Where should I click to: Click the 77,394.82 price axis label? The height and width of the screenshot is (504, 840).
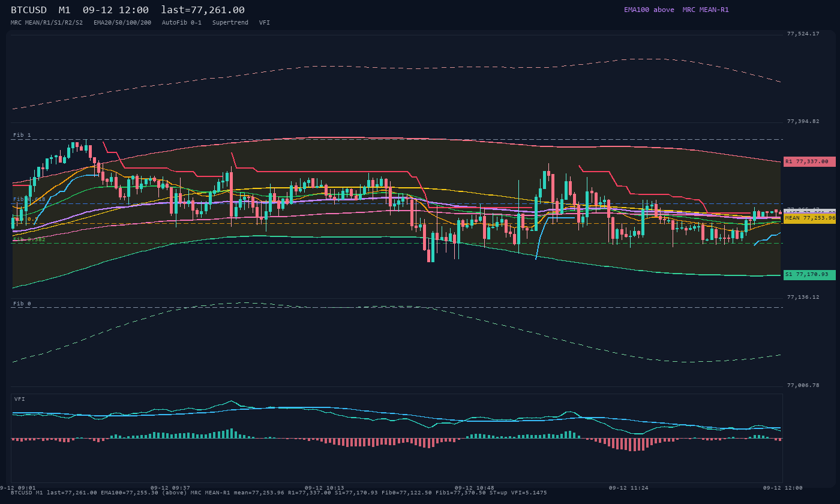pyautogui.click(x=803, y=121)
